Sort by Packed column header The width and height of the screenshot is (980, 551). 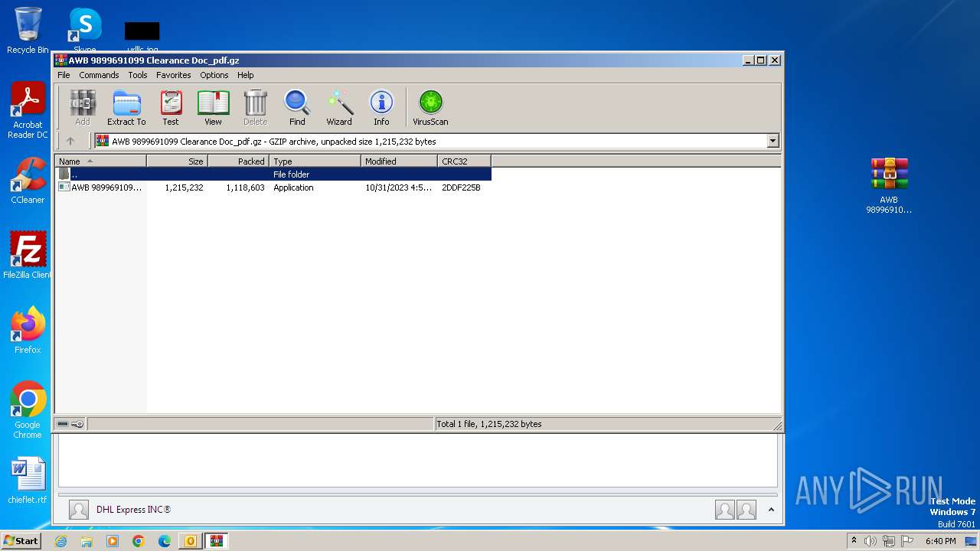coord(238,161)
